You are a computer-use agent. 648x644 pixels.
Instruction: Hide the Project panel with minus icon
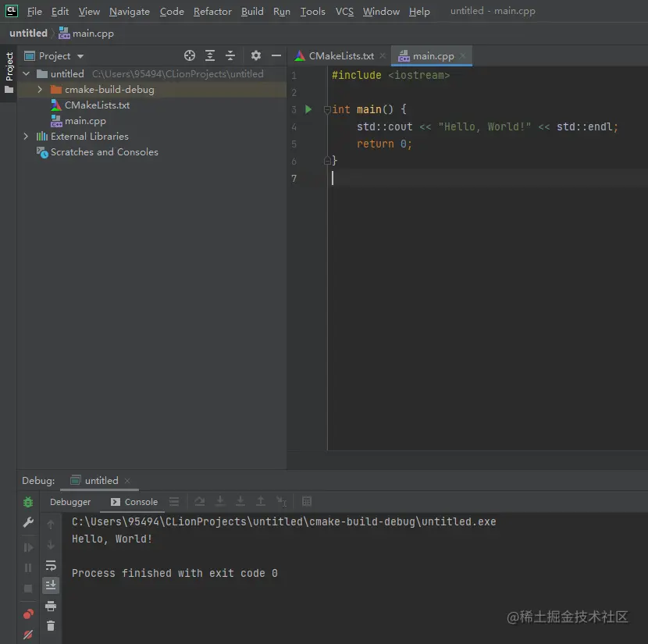pyautogui.click(x=276, y=55)
